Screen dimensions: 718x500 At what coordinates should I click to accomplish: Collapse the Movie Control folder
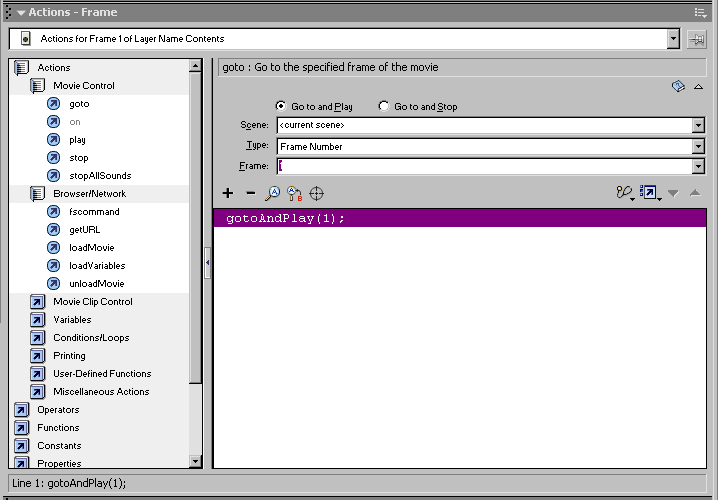(x=37, y=86)
